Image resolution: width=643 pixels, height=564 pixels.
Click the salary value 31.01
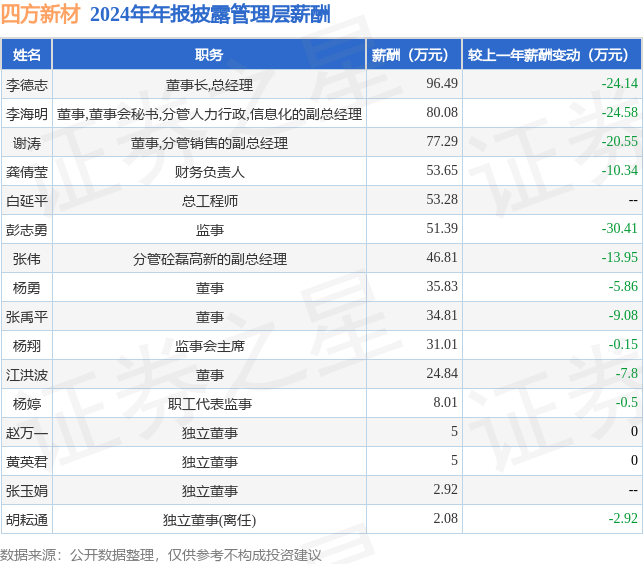(x=442, y=345)
